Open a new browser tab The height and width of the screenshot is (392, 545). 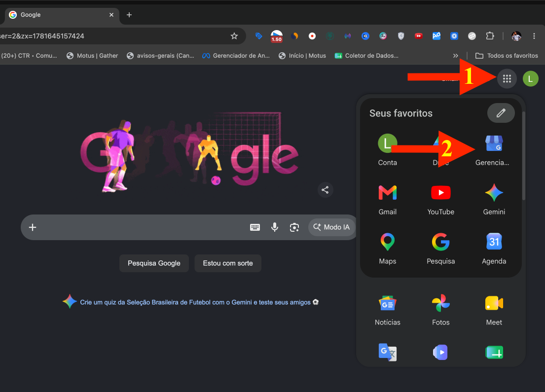[129, 15]
